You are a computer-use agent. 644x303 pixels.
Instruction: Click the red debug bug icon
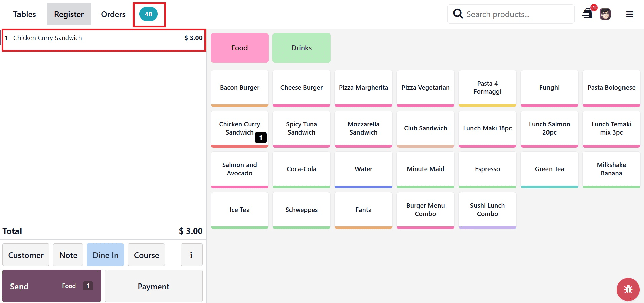pos(628,289)
